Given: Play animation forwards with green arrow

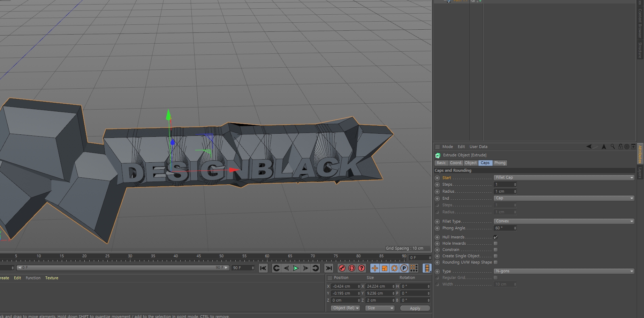Looking at the screenshot, I should (296, 268).
